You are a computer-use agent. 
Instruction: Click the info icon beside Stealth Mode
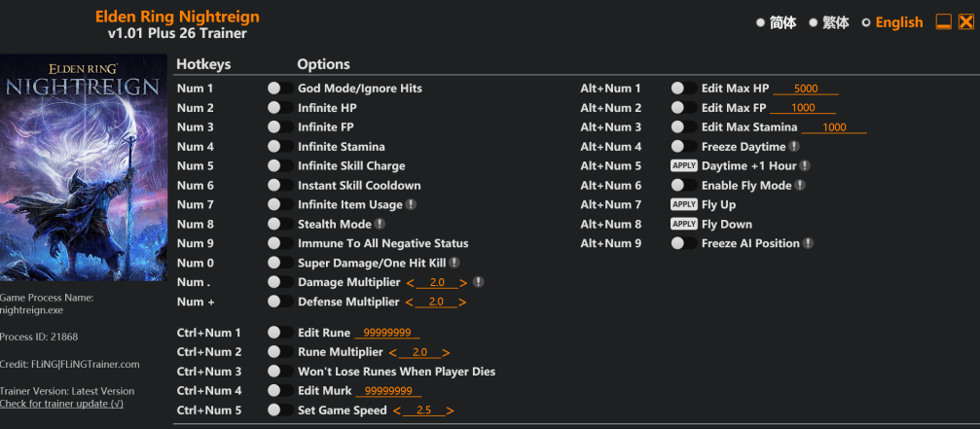tap(380, 224)
